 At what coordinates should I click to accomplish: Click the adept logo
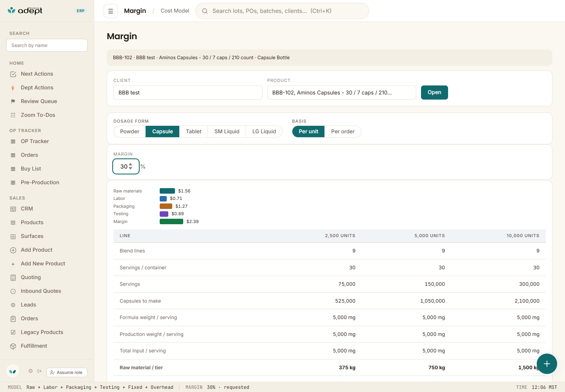coord(25,11)
